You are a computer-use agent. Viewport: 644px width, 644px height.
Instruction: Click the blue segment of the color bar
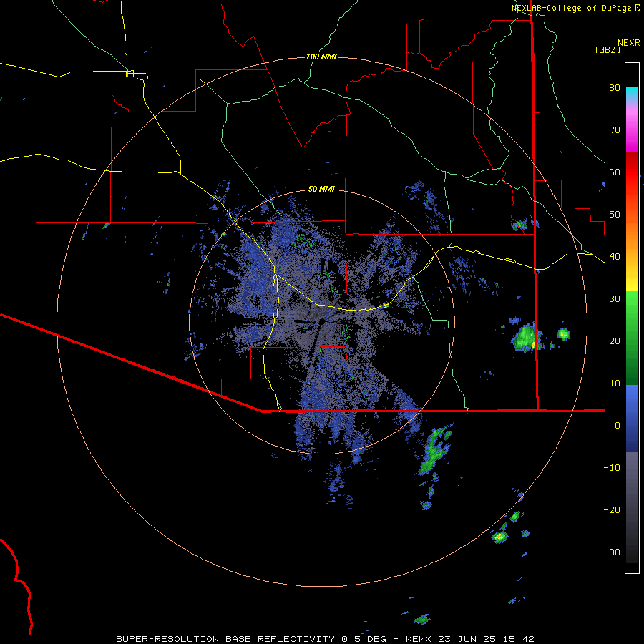click(632, 419)
